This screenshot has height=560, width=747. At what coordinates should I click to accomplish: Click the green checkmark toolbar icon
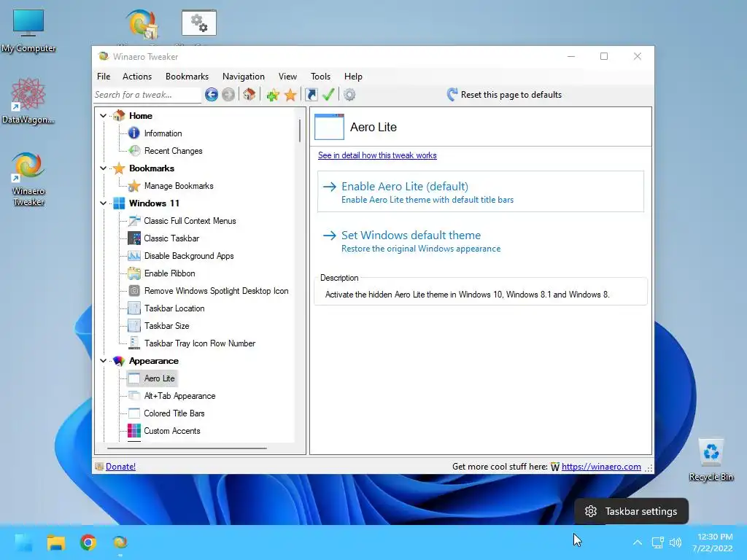[328, 95]
